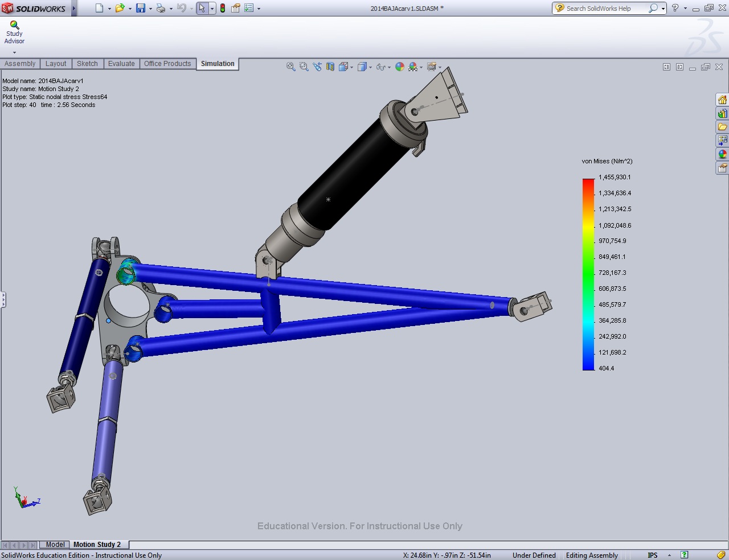Open File Explorer folder in task pane
The height and width of the screenshot is (560, 729).
tap(722, 127)
